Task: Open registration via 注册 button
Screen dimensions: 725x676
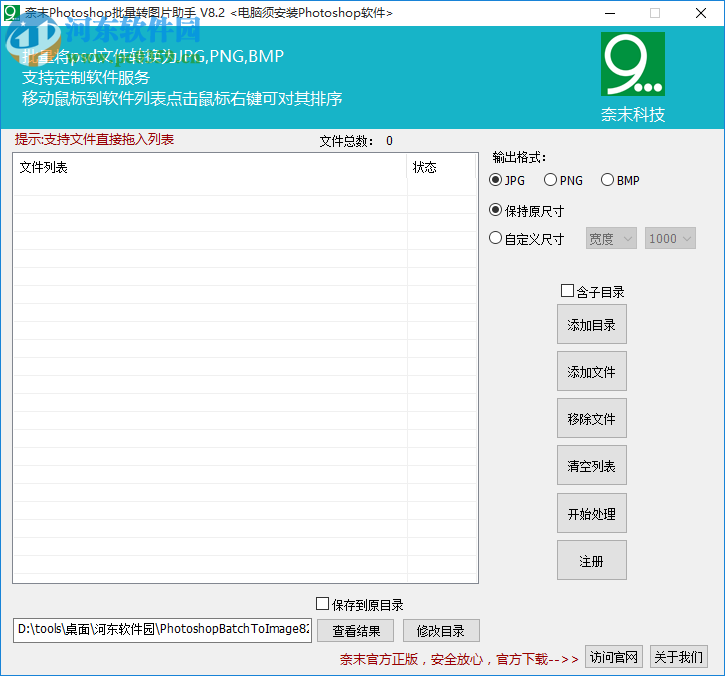Action: pos(592,561)
